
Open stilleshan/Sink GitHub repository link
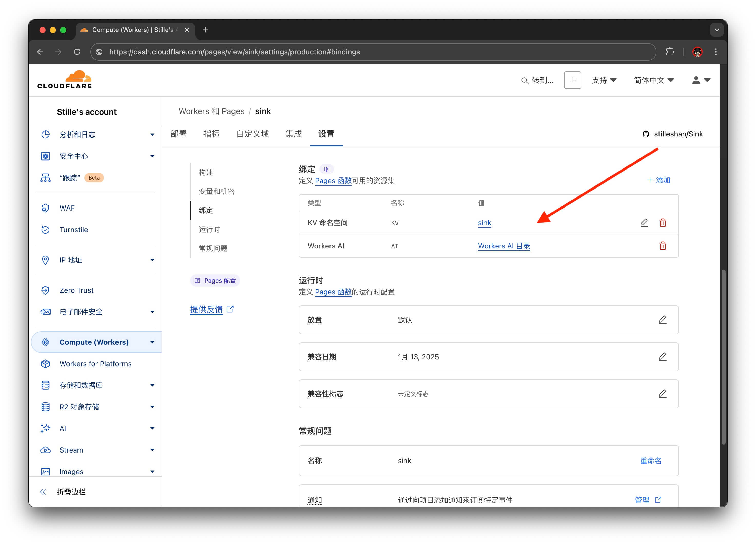[x=672, y=134]
